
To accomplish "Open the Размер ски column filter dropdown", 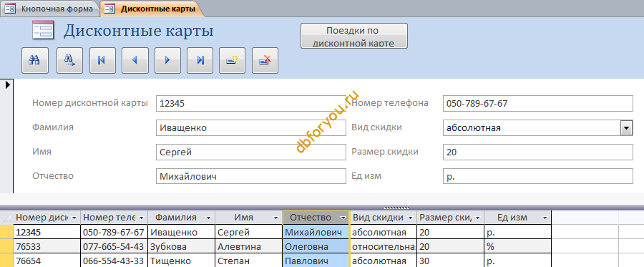I will point(477,218).
